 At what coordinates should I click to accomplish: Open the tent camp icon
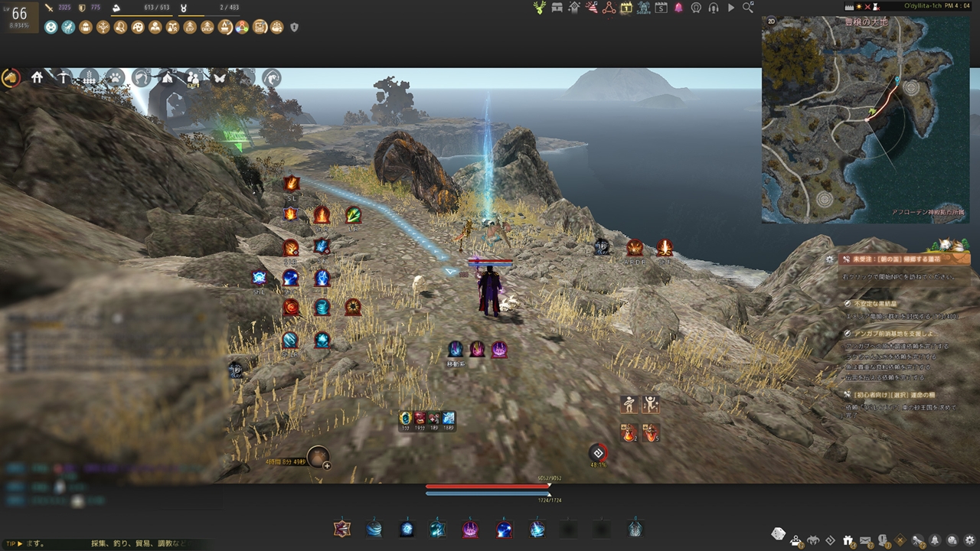168,77
